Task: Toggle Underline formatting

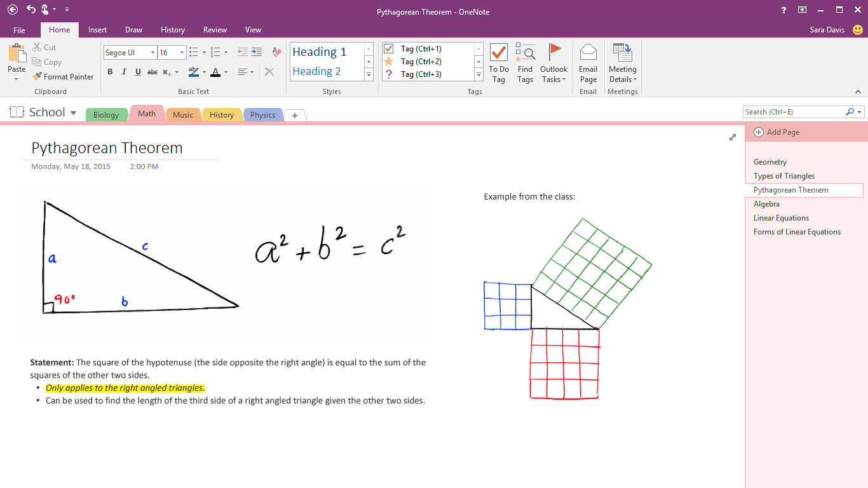Action: pos(138,72)
